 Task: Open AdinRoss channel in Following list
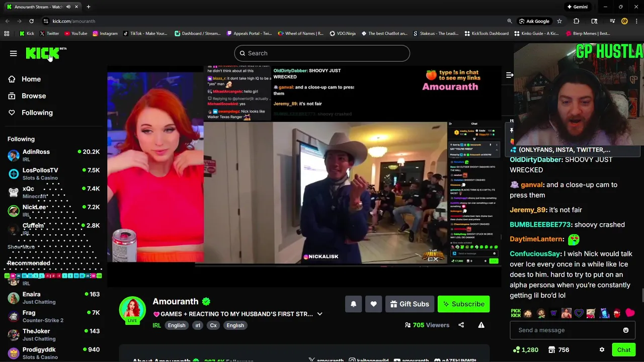[x=53, y=155]
